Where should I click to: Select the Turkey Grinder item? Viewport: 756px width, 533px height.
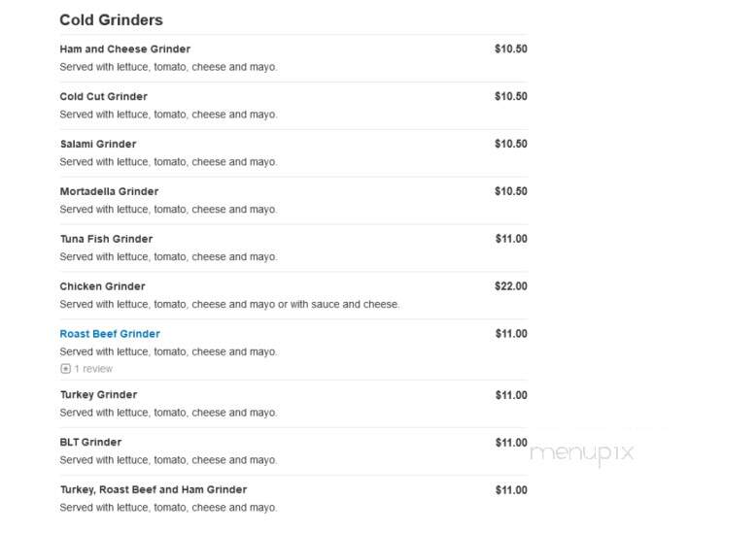(x=98, y=395)
